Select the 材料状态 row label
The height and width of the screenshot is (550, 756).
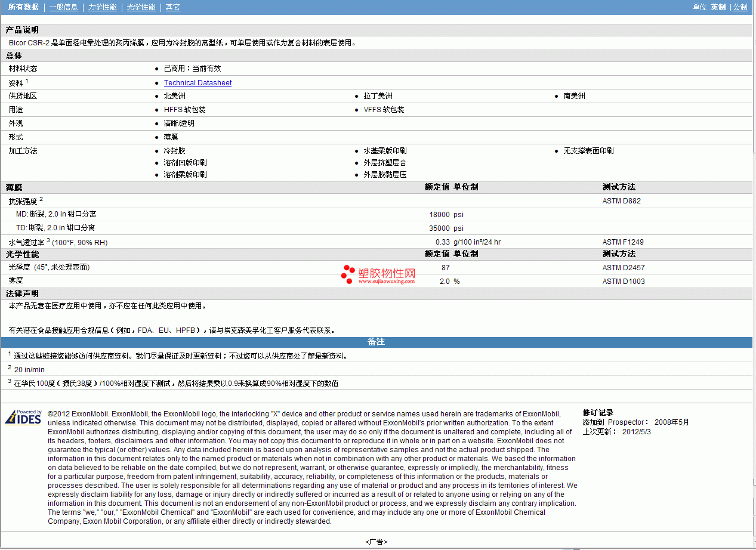tap(23, 69)
